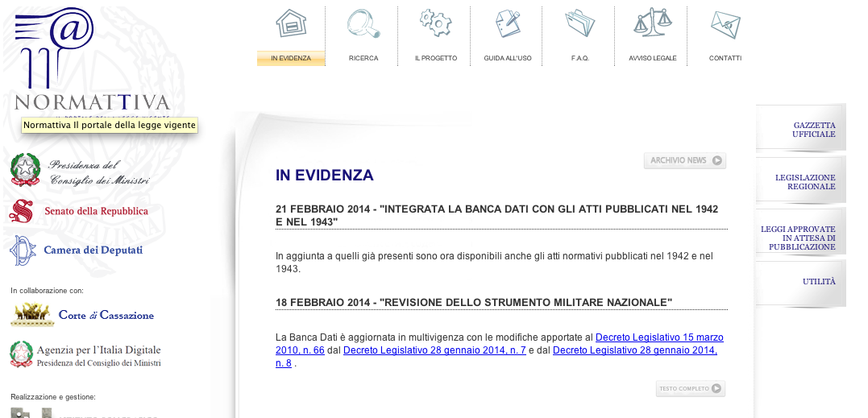Click the 21 Febbraio 2014 news headline
The image size is (868, 418).
(x=496, y=216)
